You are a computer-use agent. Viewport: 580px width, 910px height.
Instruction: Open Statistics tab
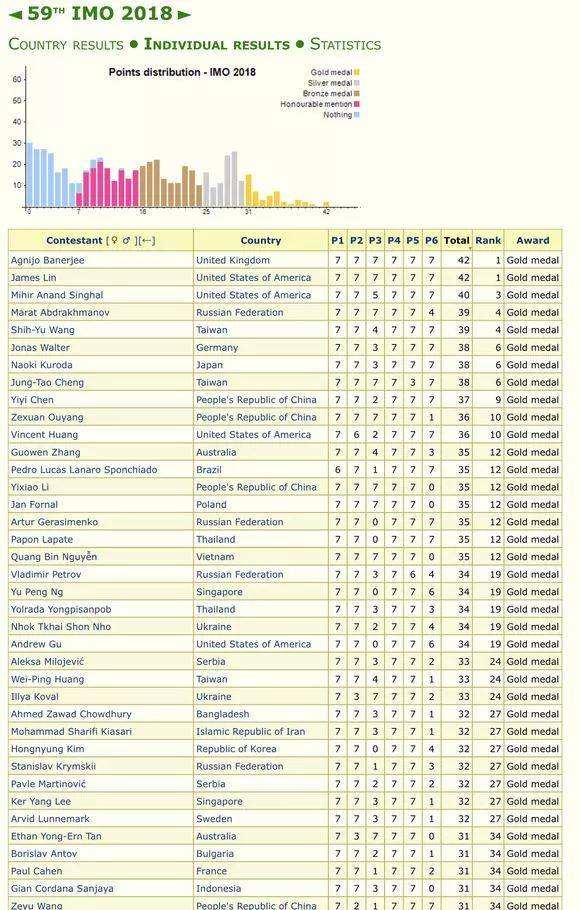[x=345, y=45]
